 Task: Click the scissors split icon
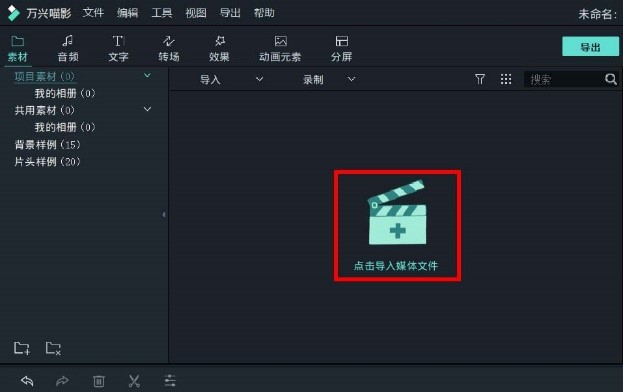click(134, 381)
